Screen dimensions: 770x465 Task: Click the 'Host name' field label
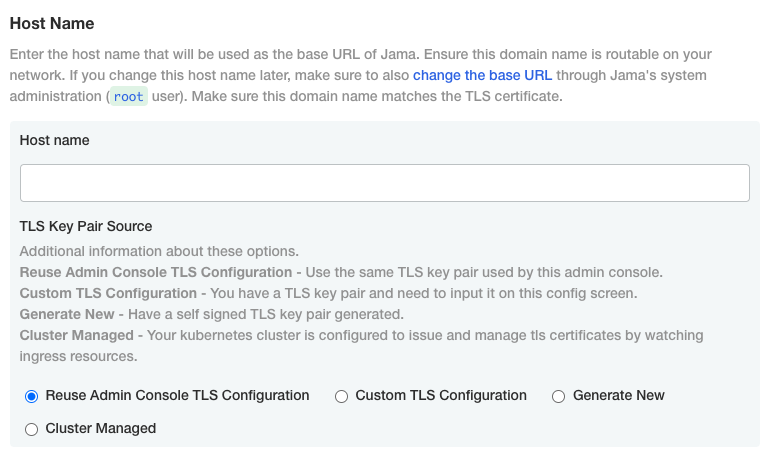coord(55,140)
